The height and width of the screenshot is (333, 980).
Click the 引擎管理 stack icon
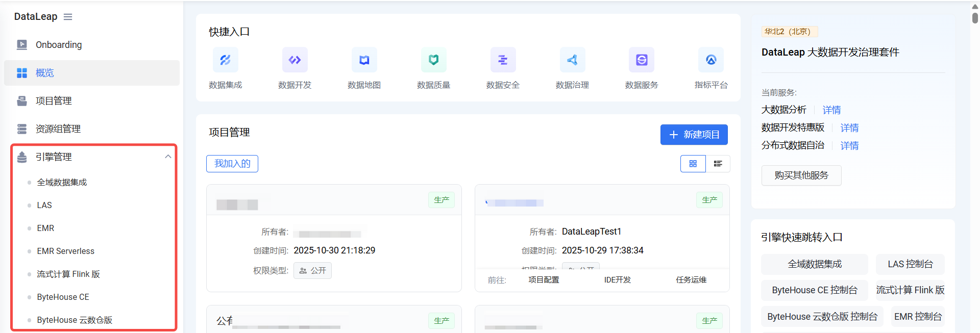(x=22, y=157)
